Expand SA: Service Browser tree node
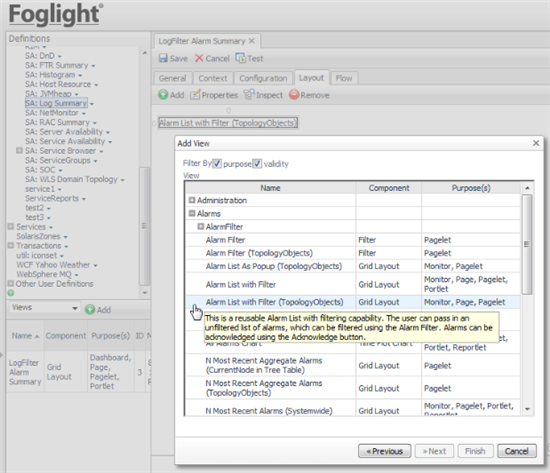550x473 pixels. coord(20,151)
